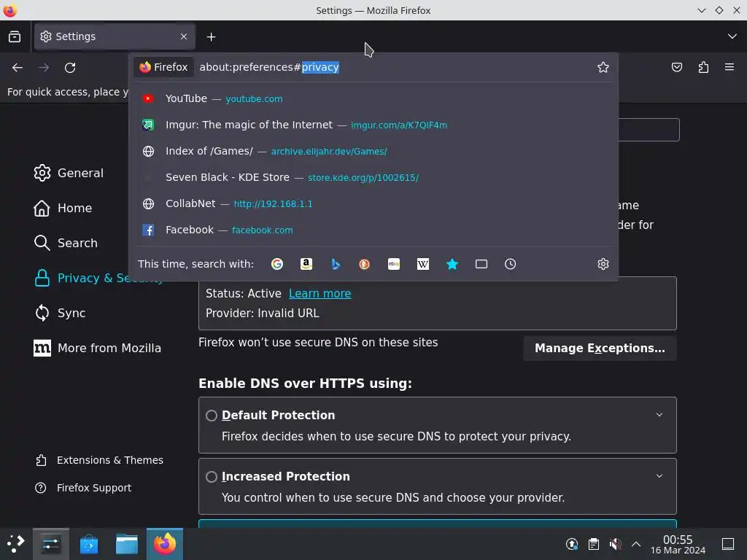Search this time with Wikipedia

pyautogui.click(x=423, y=264)
